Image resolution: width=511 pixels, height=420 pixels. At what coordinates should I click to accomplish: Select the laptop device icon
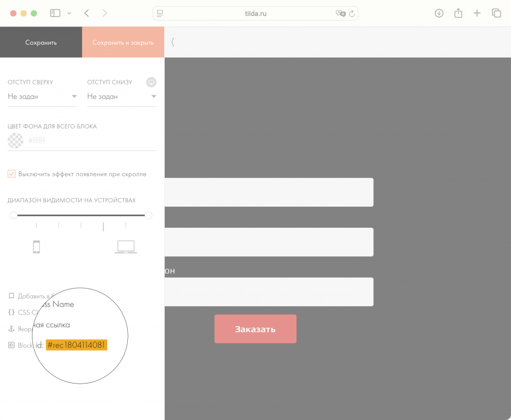click(125, 247)
